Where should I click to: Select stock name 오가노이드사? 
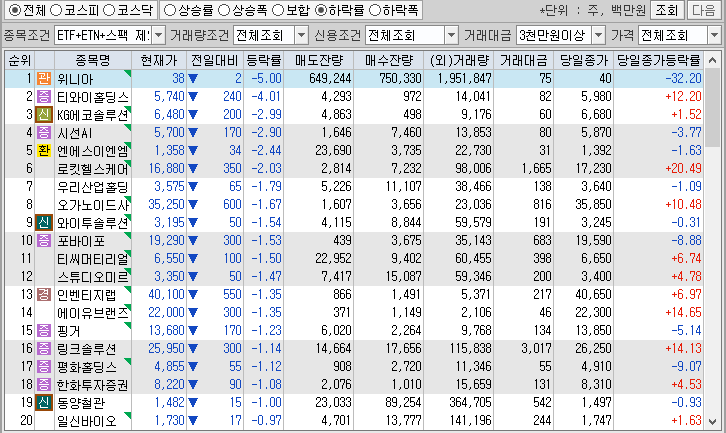point(93,205)
